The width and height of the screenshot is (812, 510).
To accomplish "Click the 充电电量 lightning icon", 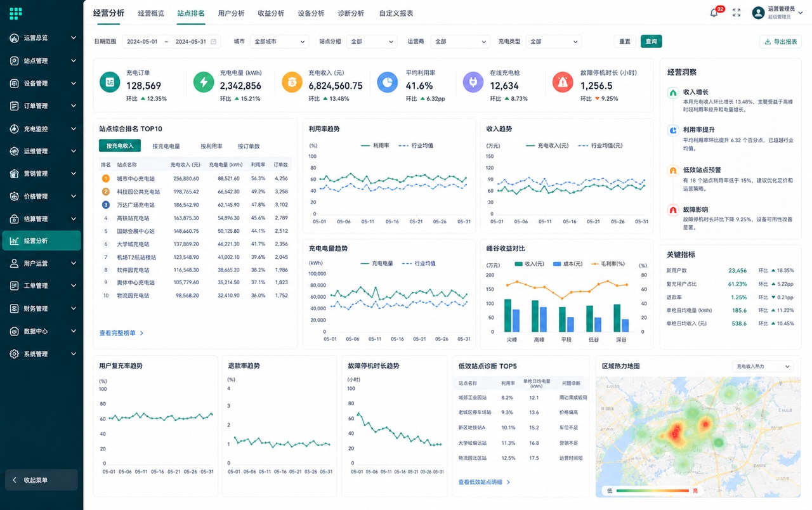I will [x=204, y=82].
